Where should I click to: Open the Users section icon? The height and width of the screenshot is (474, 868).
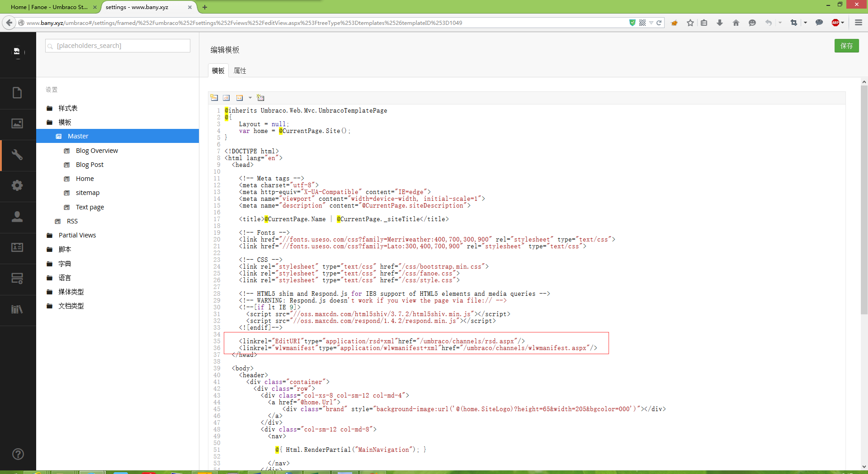17,217
